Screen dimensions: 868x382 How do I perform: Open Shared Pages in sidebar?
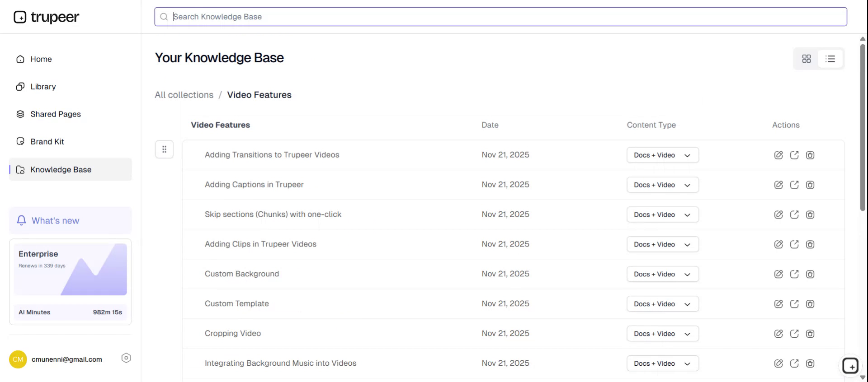point(71,114)
